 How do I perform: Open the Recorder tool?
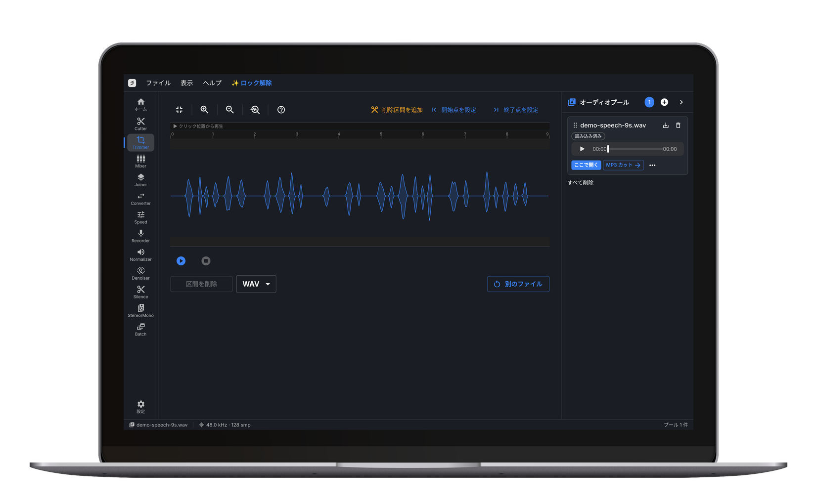click(x=140, y=236)
